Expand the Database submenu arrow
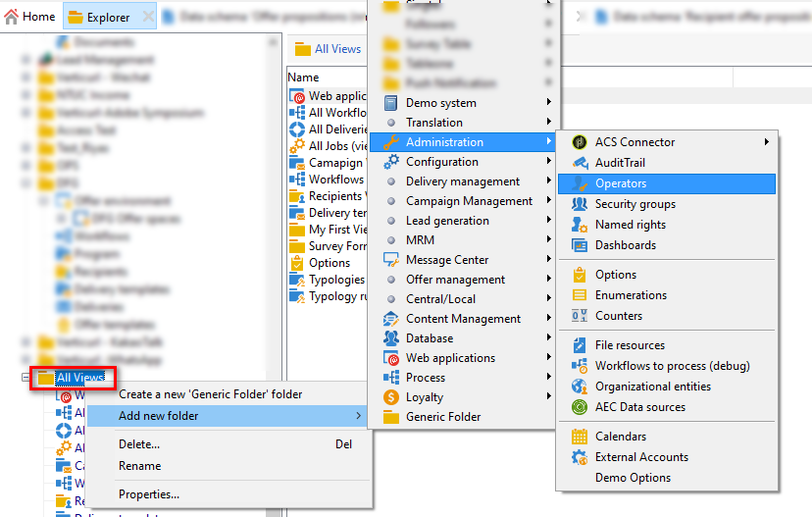Viewport: 812px width, 517px height. [x=549, y=338]
